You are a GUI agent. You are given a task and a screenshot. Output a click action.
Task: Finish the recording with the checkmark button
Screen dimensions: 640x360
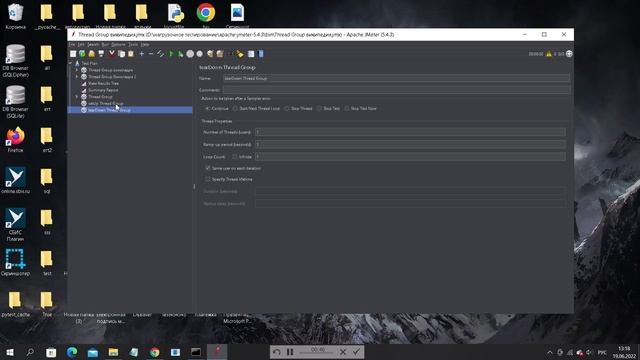(356, 352)
